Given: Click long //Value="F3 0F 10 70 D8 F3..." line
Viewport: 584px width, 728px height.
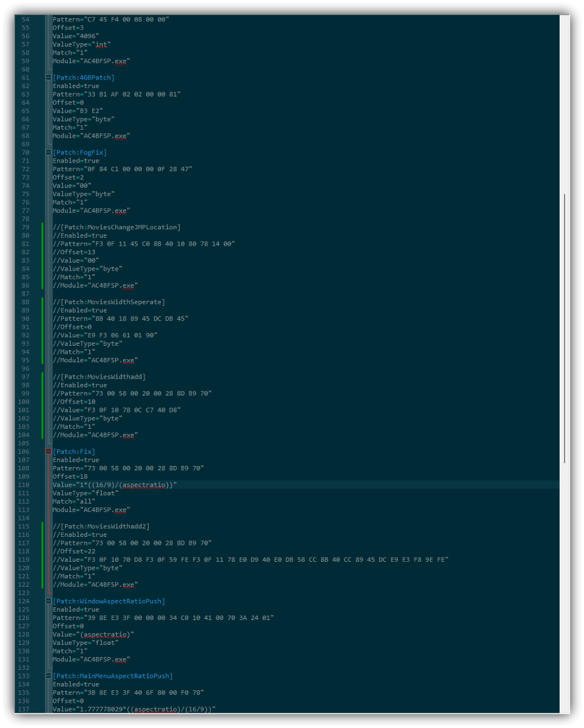Looking at the screenshot, I should [251, 559].
